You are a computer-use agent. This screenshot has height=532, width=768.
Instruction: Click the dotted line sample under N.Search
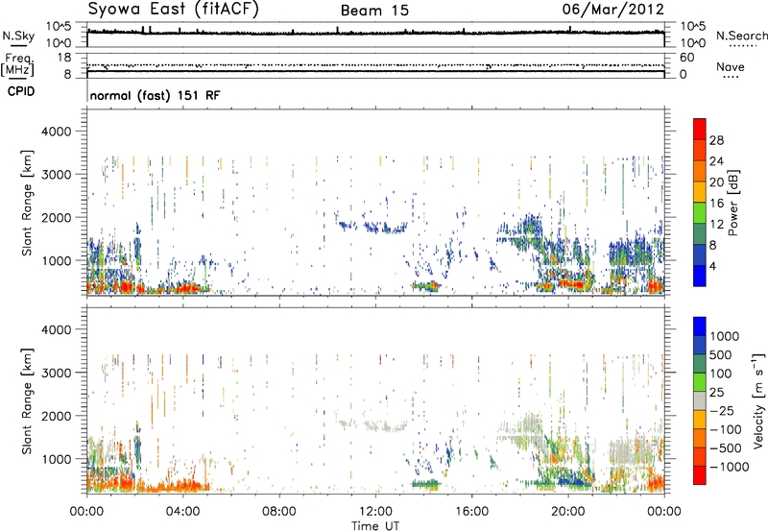pos(742,46)
